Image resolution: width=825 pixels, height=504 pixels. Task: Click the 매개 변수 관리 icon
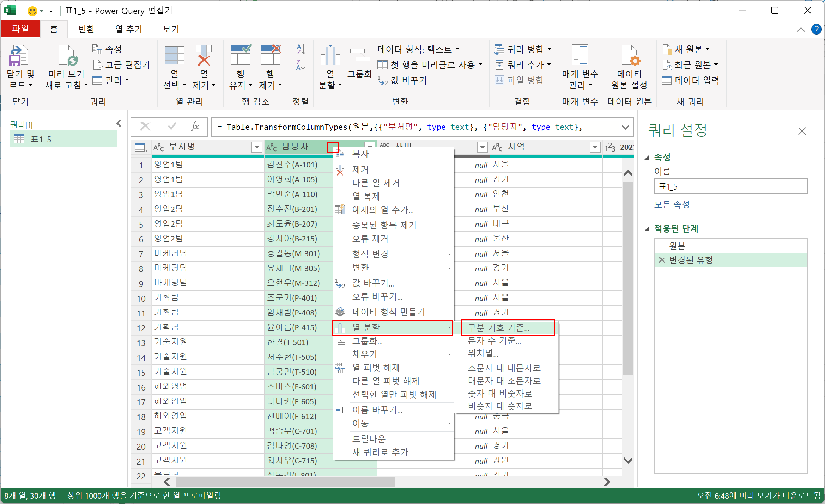(x=580, y=55)
